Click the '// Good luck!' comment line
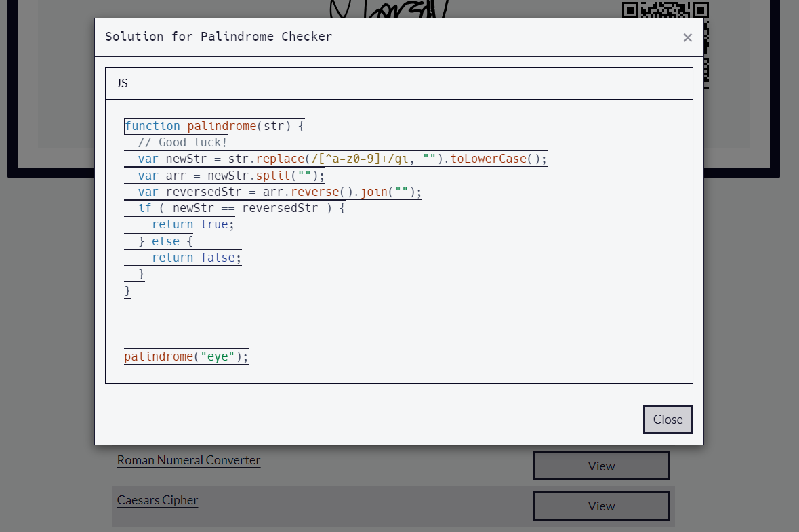 pyautogui.click(x=182, y=143)
